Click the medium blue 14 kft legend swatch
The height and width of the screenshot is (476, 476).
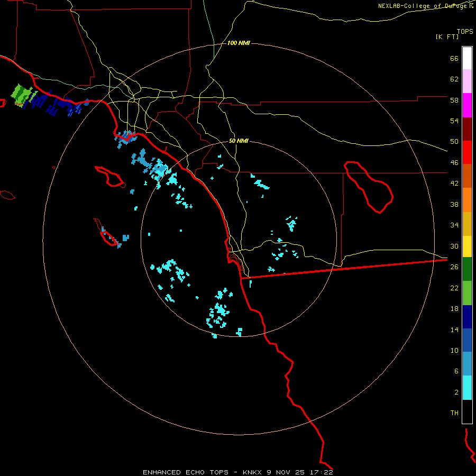(467, 340)
